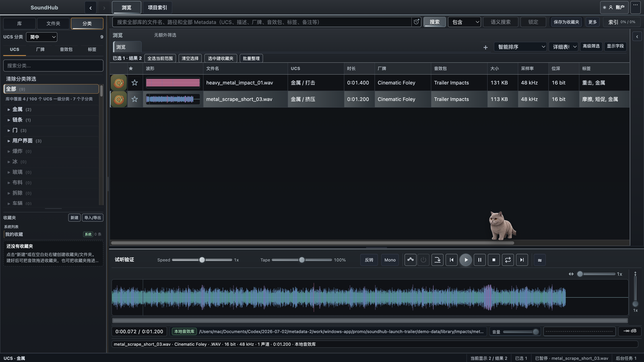Stop playback
The height and width of the screenshot is (362, 644).
coord(494,260)
